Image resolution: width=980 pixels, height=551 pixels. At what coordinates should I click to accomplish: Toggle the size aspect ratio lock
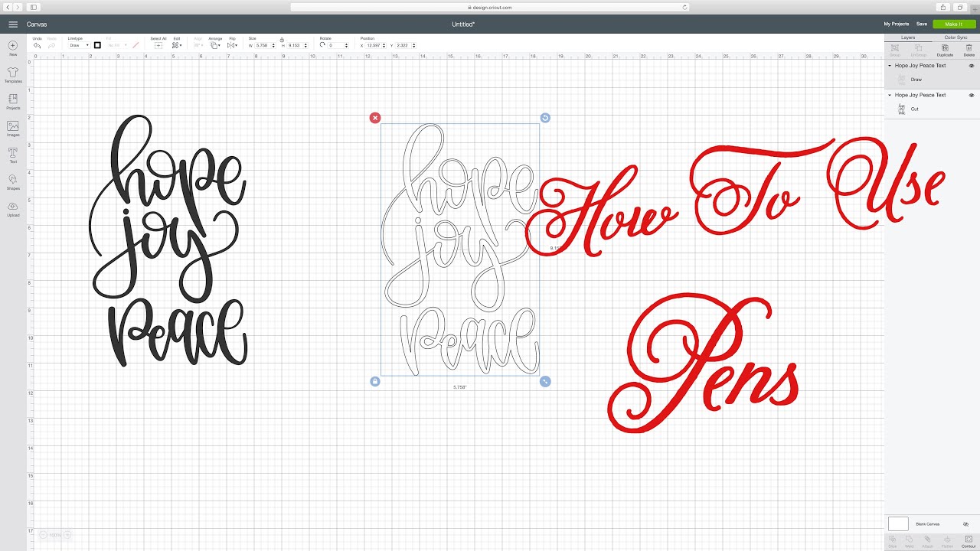(282, 40)
